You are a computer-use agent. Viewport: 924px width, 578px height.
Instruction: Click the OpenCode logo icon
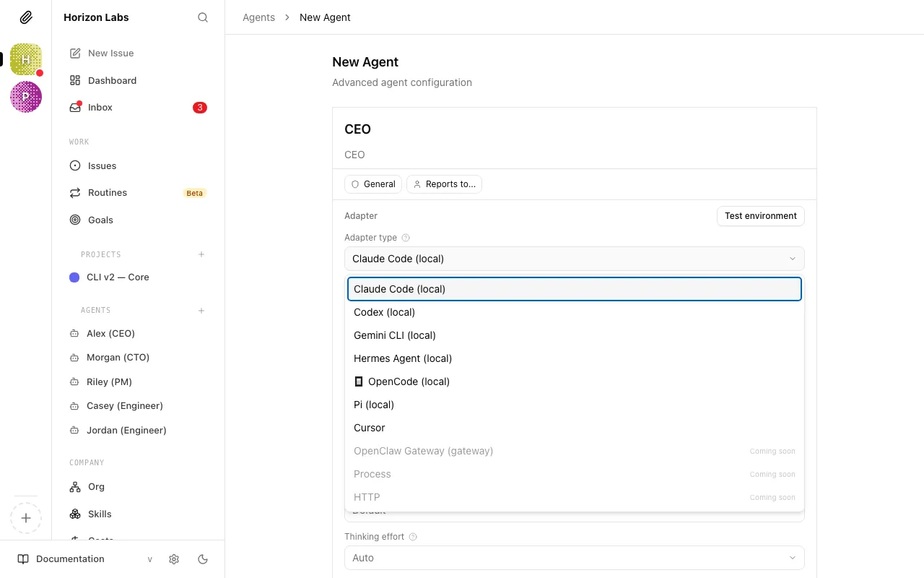[x=359, y=381]
